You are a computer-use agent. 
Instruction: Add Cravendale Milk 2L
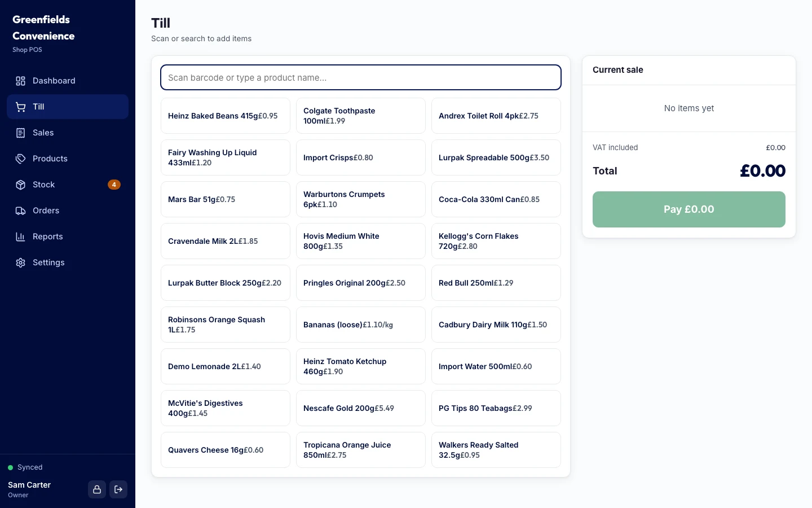(x=226, y=241)
